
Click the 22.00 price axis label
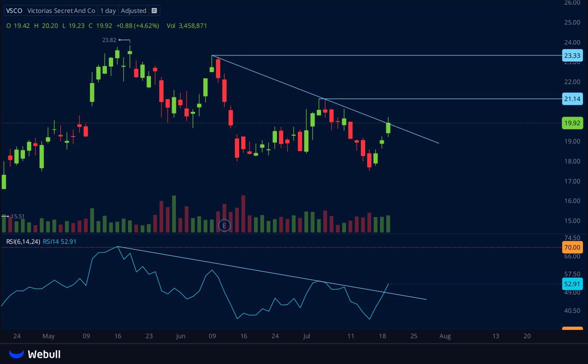click(x=572, y=81)
